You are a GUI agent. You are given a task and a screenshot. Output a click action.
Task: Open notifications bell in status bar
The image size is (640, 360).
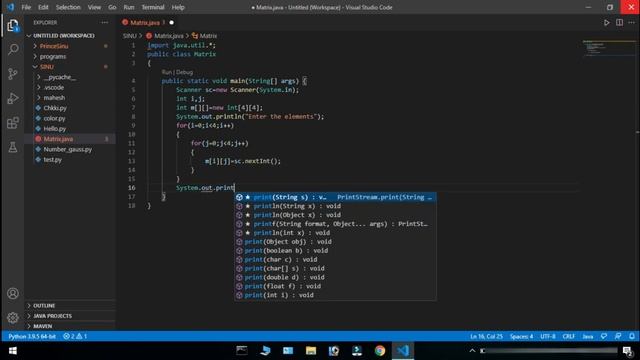632,336
